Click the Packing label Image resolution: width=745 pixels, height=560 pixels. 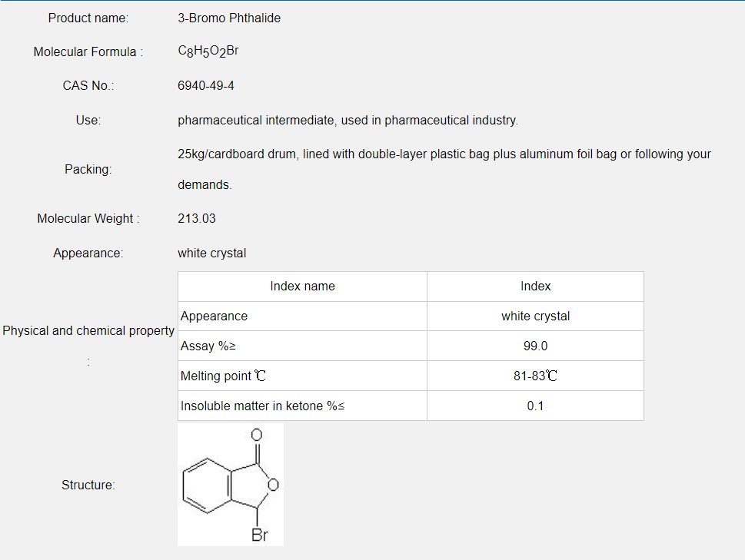88,169
